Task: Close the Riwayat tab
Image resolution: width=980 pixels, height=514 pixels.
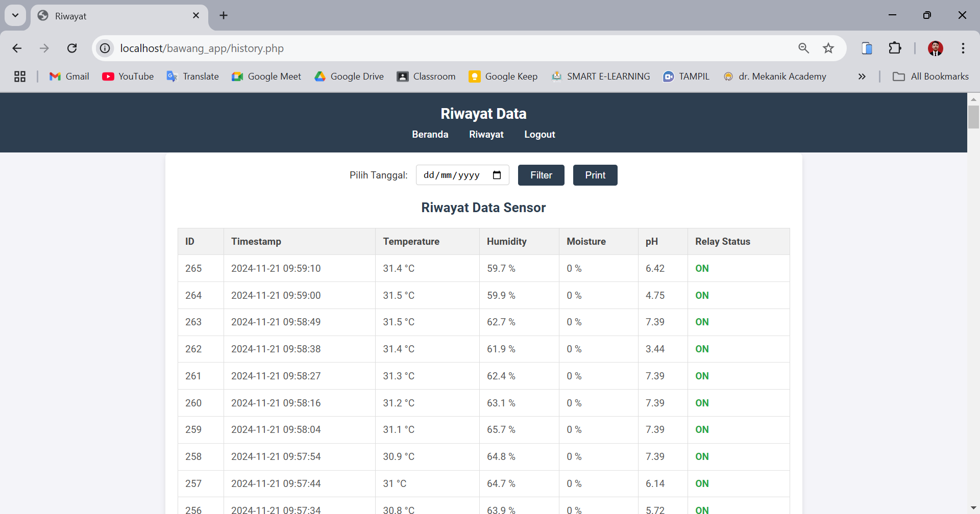Action: tap(196, 16)
